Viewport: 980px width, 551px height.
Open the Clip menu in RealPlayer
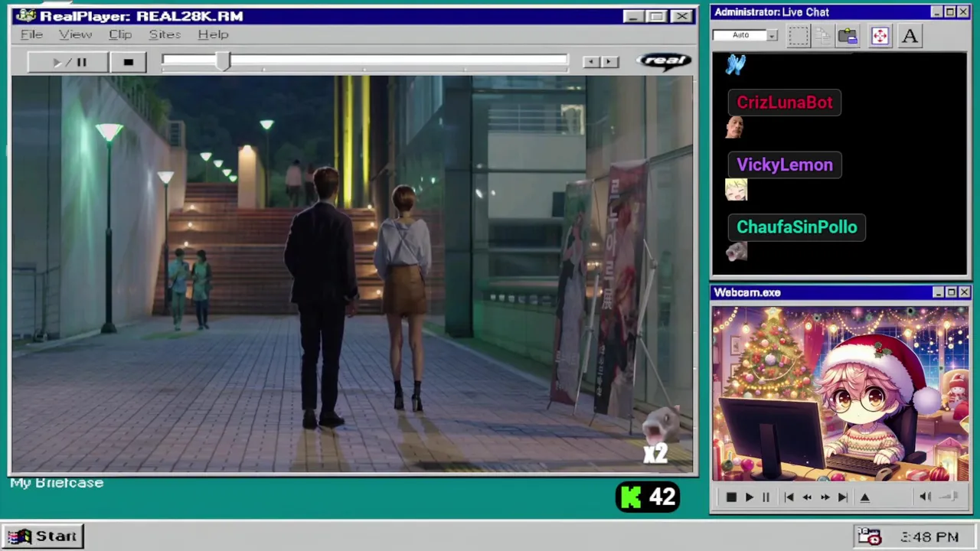click(x=120, y=34)
